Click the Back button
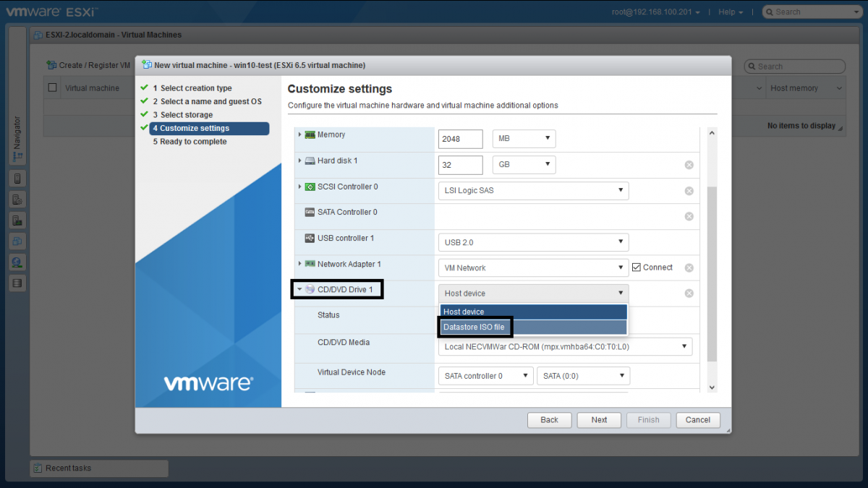 (550, 420)
